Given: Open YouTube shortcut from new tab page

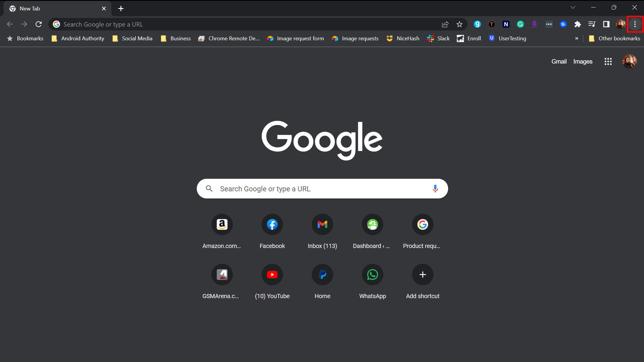Looking at the screenshot, I should point(272,275).
